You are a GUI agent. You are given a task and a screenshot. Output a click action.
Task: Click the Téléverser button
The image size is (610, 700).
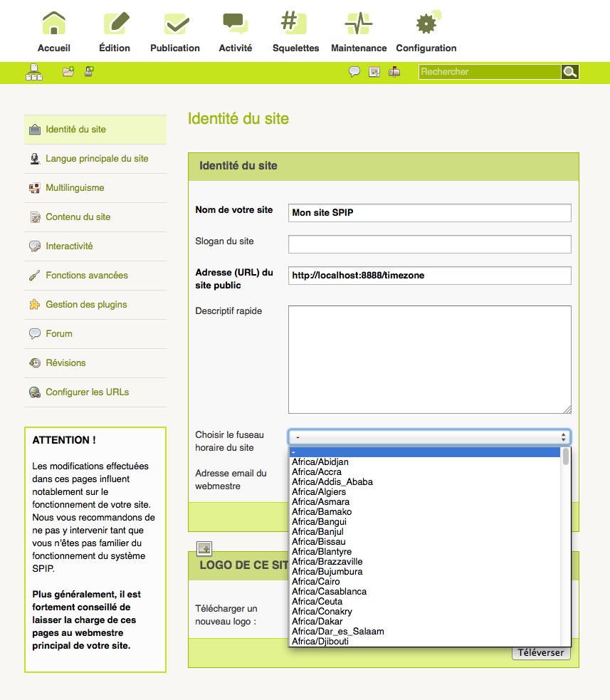tap(541, 653)
